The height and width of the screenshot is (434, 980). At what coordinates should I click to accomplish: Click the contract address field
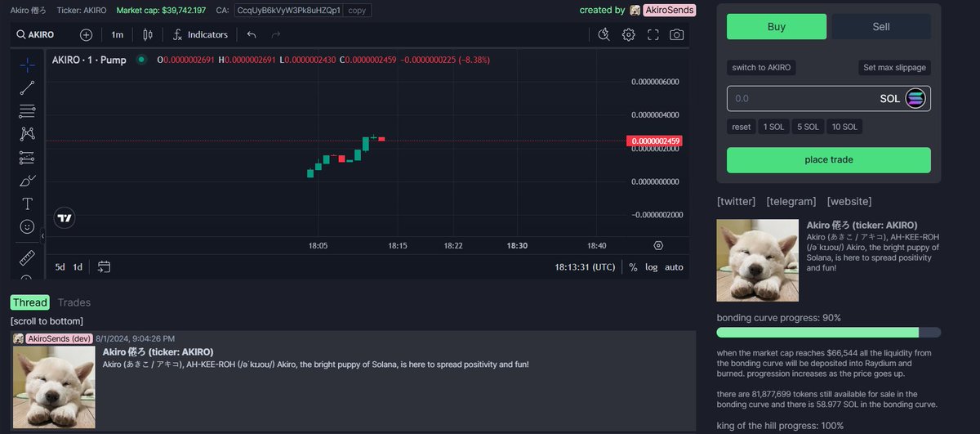point(288,11)
